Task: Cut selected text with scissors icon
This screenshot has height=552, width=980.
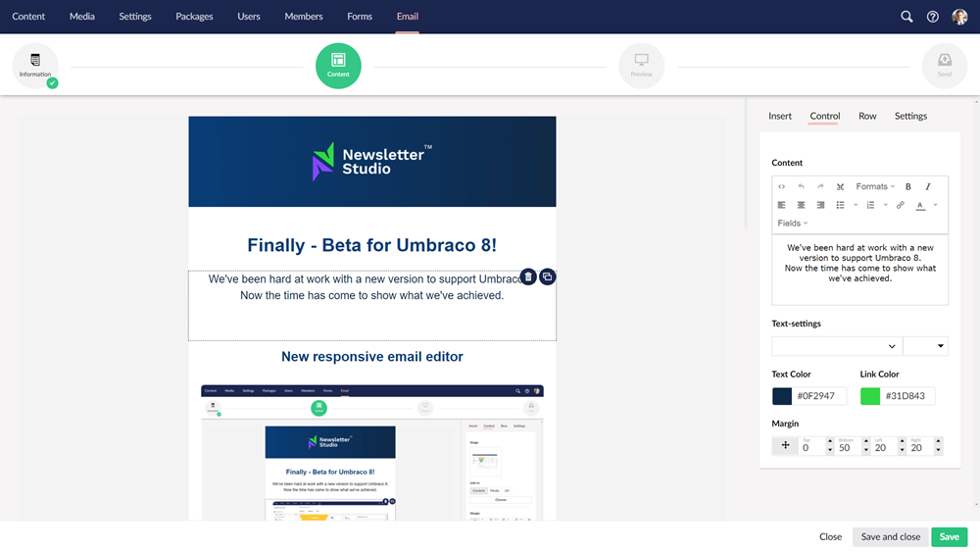Action: tap(840, 186)
